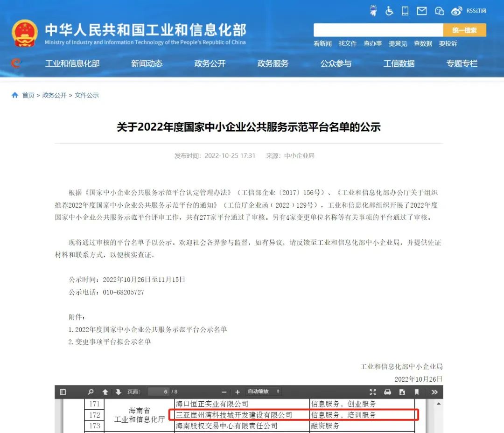
Task: Share the page via the WeChat icon
Action: [x=439, y=11]
